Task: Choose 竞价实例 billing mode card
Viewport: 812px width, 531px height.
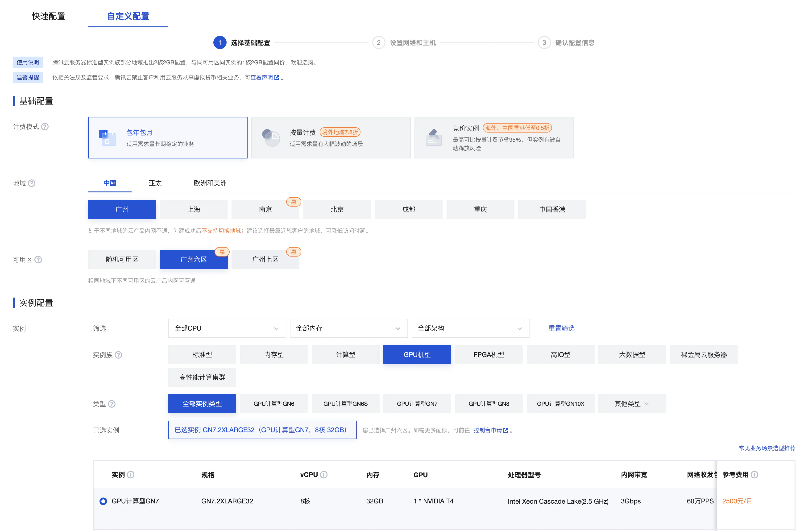Action: pyautogui.click(x=494, y=138)
